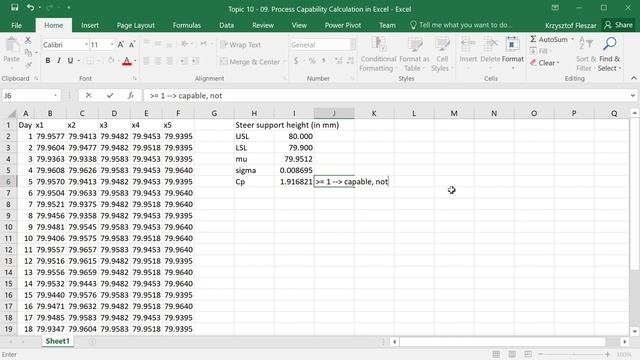Open the Number Format dropdown showing General
The width and height of the screenshot is (640, 360).
(353, 44)
